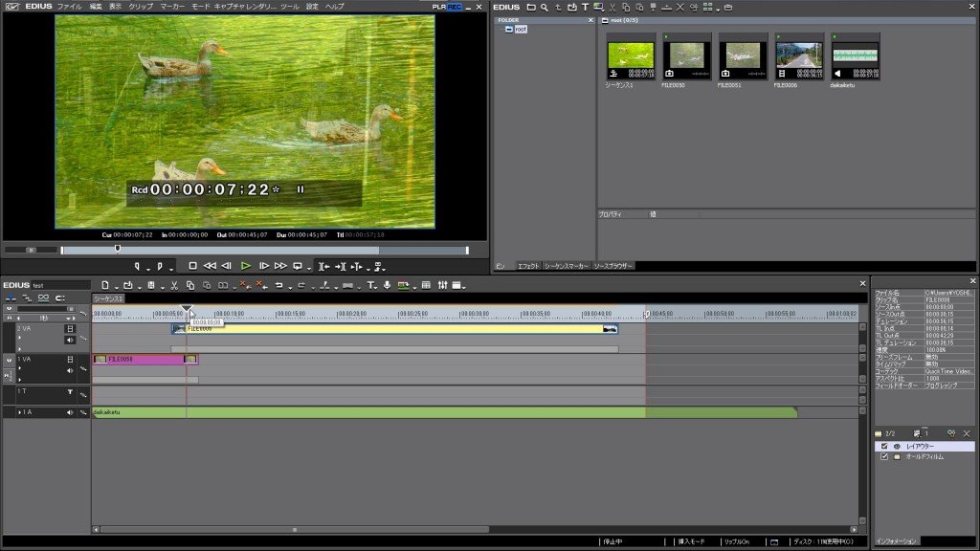Click the Ripple Delete icon on timeline toolbar
980x551 pixels.
(261, 285)
